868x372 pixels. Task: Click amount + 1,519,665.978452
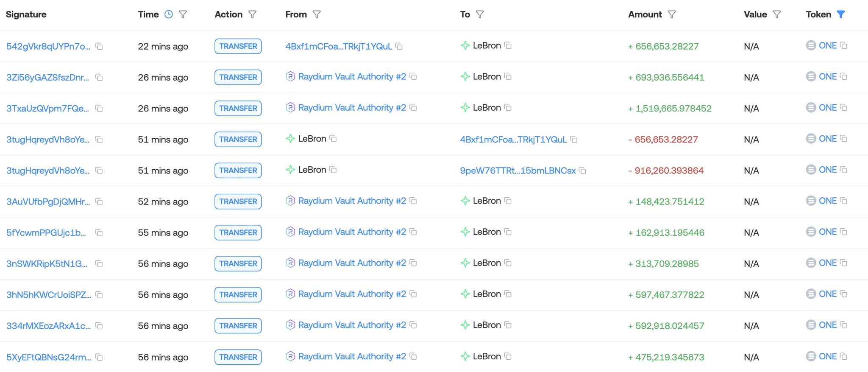670,109
